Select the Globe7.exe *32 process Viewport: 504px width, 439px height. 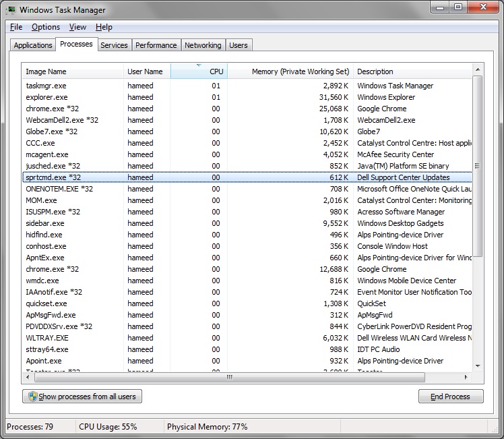click(247, 131)
